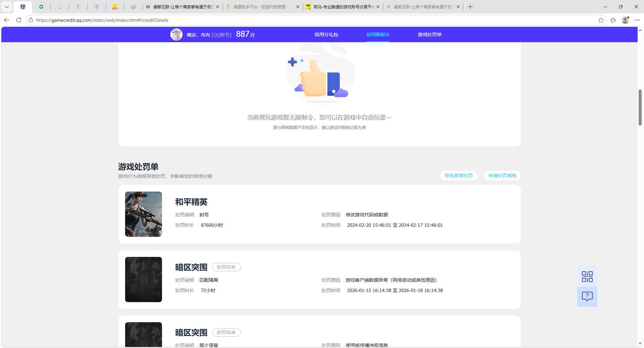Go to 游戏处罚单 menu
The image size is (644, 348).
point(430,34)
